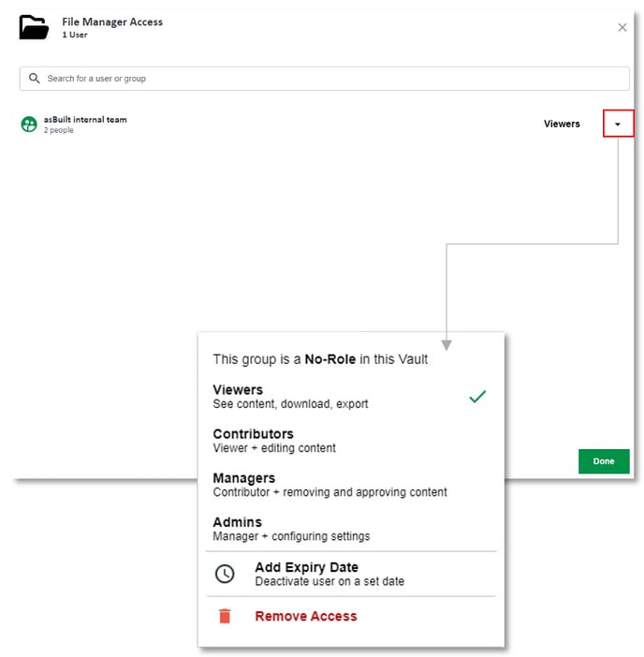Click the '2 people' member count
The image size is (644, 657).
(x=59, y=130)
